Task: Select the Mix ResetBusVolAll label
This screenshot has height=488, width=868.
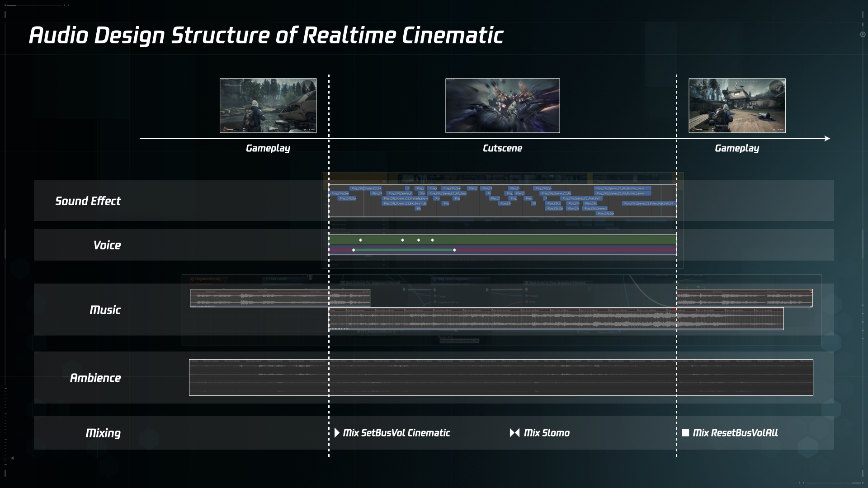Action: pyautogui.click(x=735, y=433)
